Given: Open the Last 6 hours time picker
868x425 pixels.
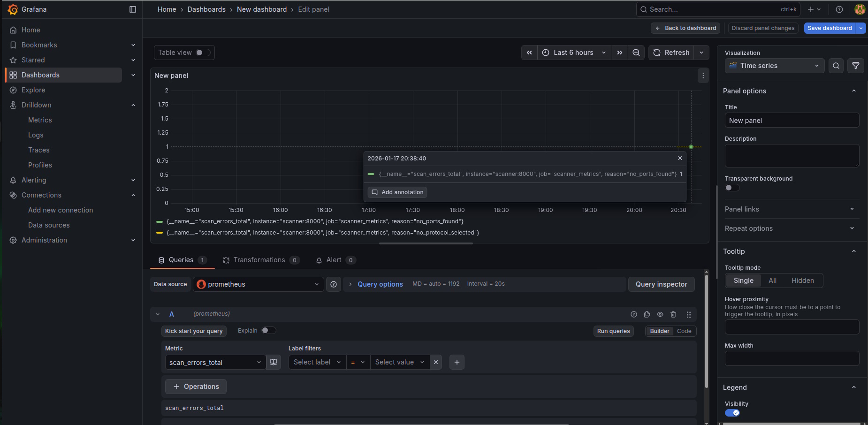Looking at the screenshot, I should [x=574, y=53].
